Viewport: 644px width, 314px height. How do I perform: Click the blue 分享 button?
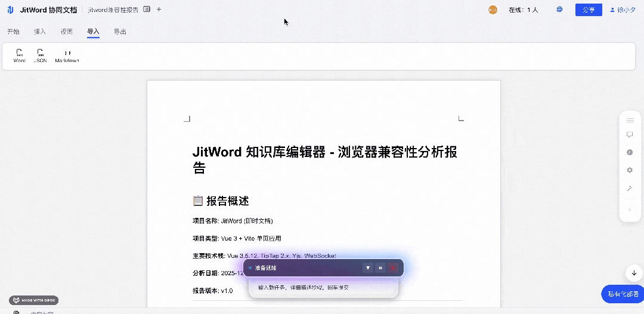coord(589,10)
